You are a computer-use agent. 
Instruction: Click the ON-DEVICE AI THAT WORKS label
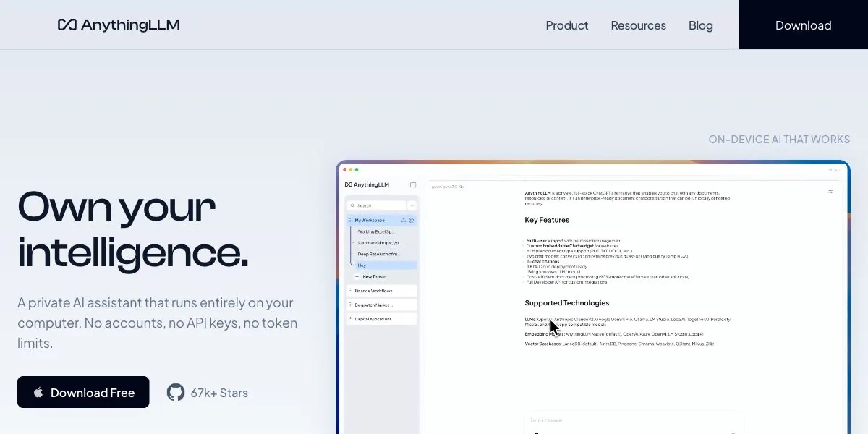click(x=779, y=140)
